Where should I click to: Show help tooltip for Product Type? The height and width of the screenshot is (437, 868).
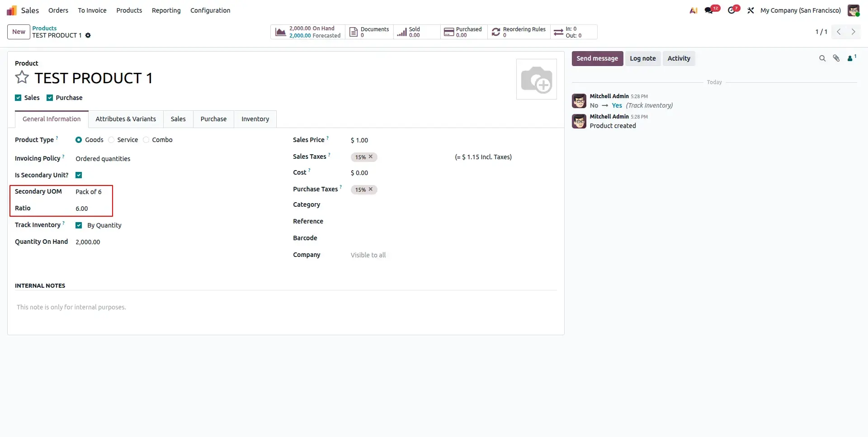pyautogui.click(x=57, y=138)
